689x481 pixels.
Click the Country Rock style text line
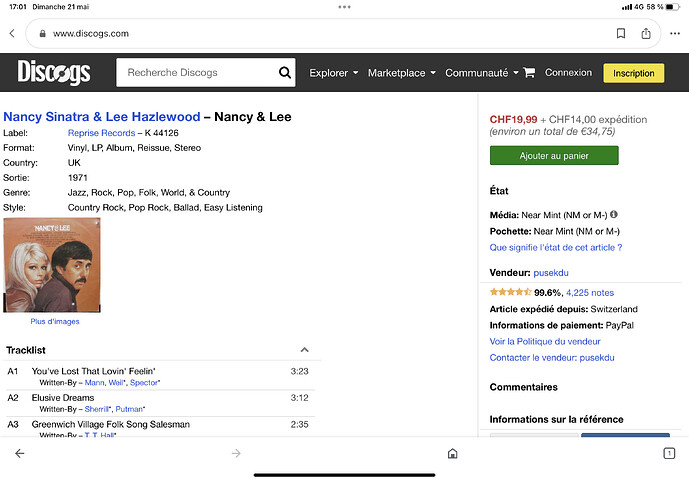coord(165,207)
